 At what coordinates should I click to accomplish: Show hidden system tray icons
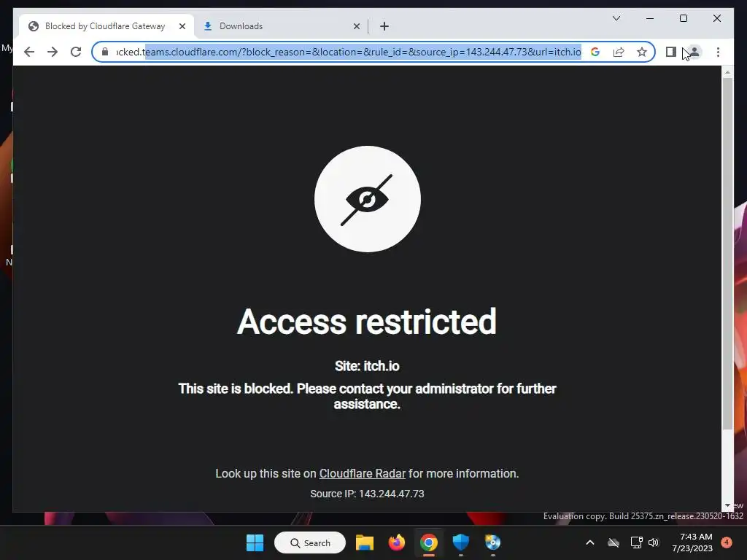[x=589, y=542]
